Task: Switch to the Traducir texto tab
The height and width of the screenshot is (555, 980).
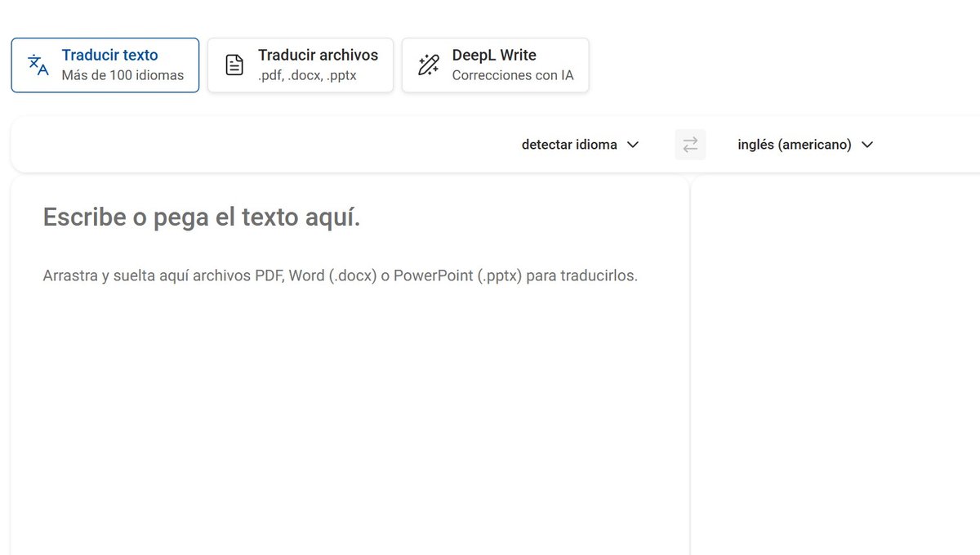Action: tap(109, 56)
